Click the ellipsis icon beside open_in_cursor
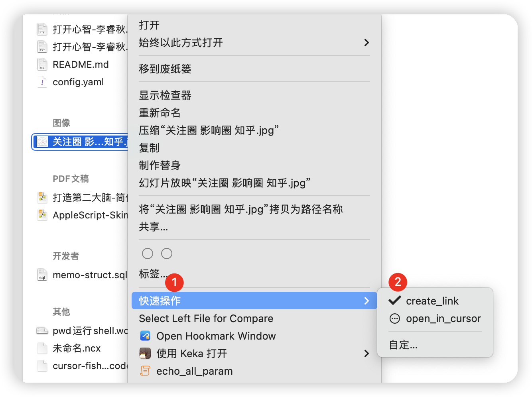The height and width of the screenshot is (397, 532). coord(395,318)
